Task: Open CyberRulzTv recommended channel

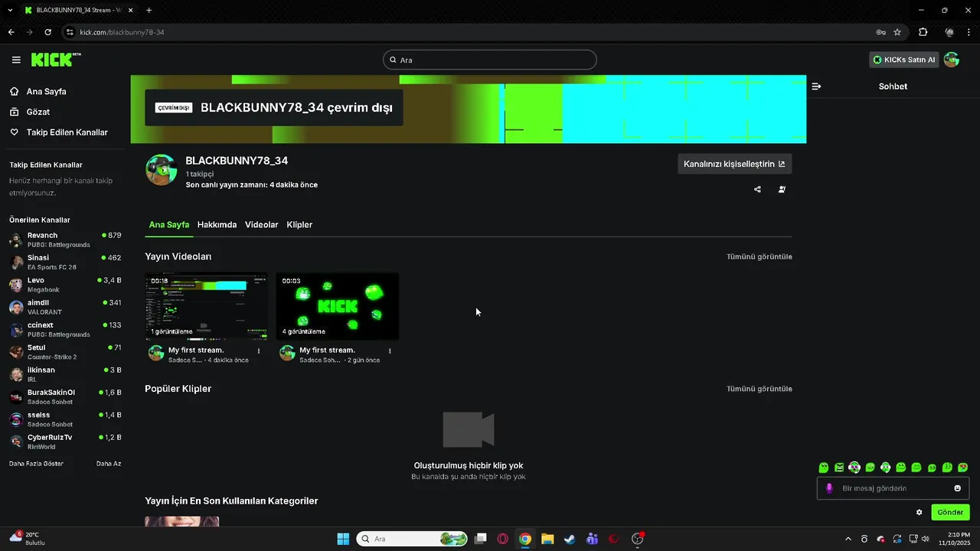Action: click(x=65, y=442)
